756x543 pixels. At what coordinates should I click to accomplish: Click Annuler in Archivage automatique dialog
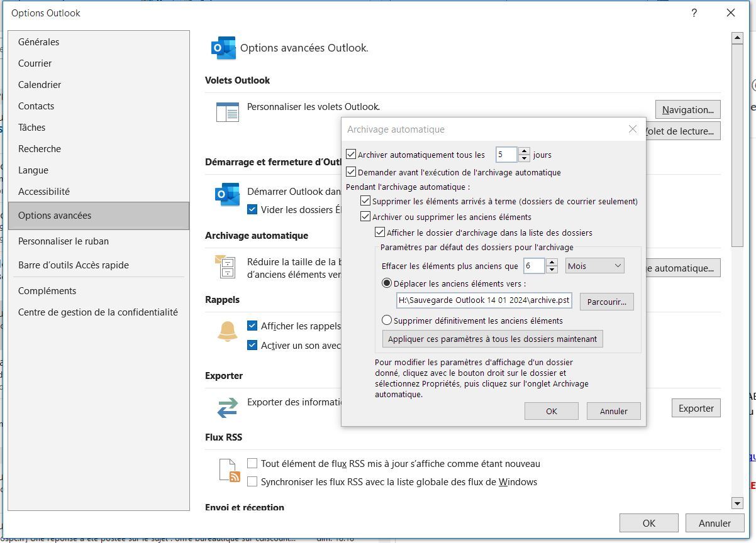pos(613,411)
